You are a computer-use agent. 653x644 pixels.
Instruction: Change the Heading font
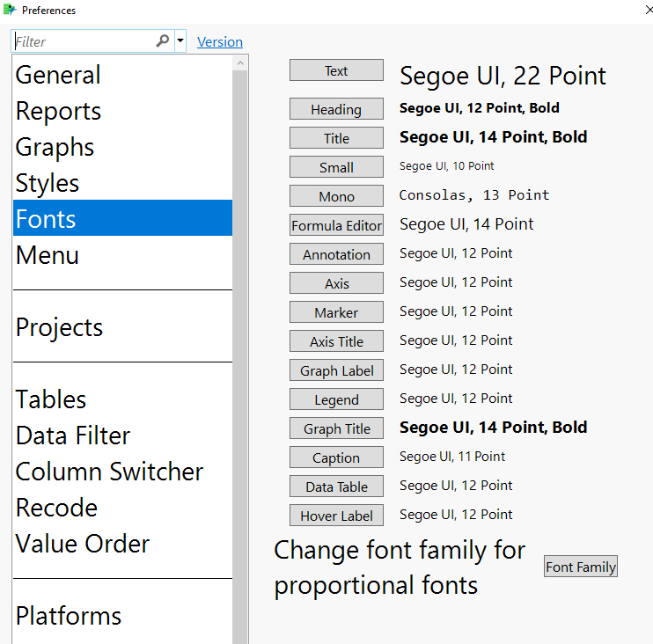coord(336,110)
